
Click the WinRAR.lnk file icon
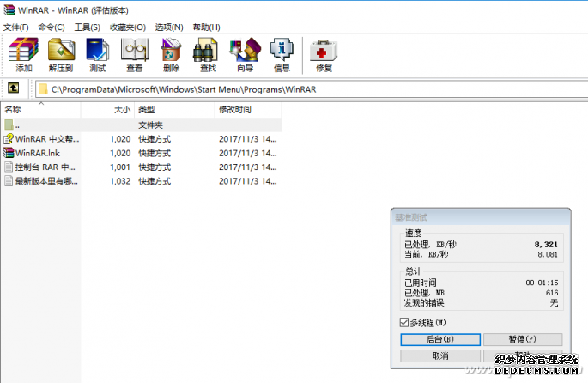point(9,153)
